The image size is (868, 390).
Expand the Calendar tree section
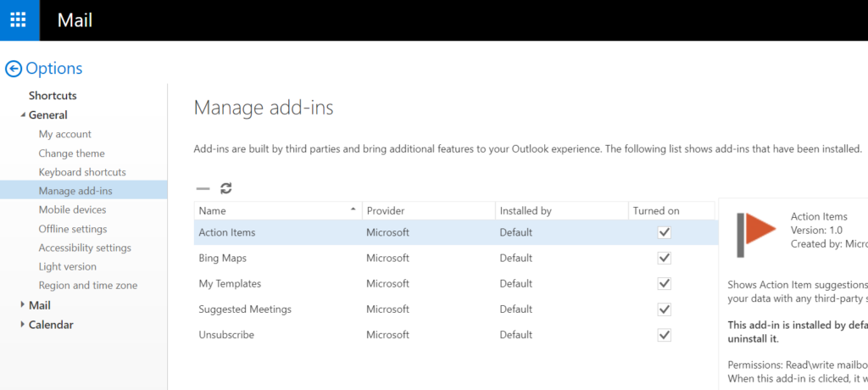(23, 324)
